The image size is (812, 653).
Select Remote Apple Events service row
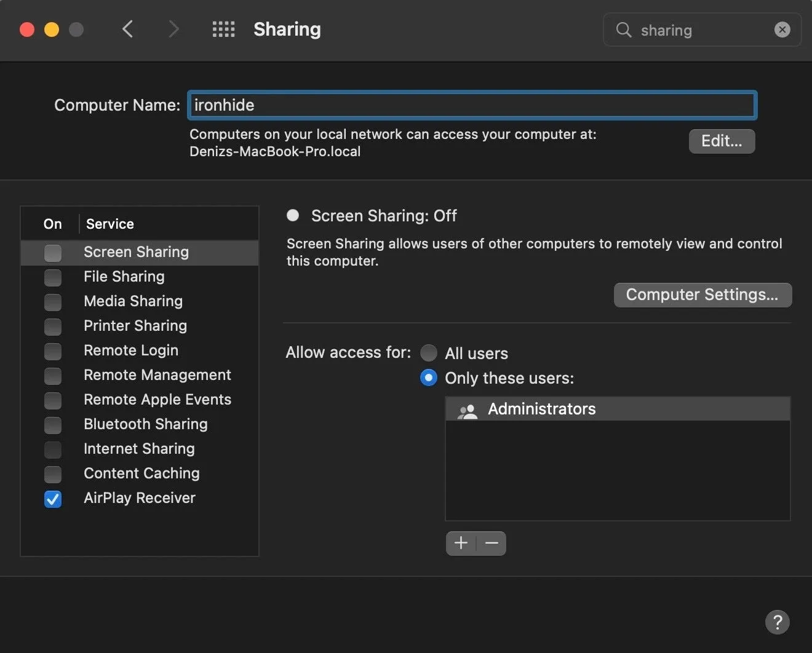(140, 400)
